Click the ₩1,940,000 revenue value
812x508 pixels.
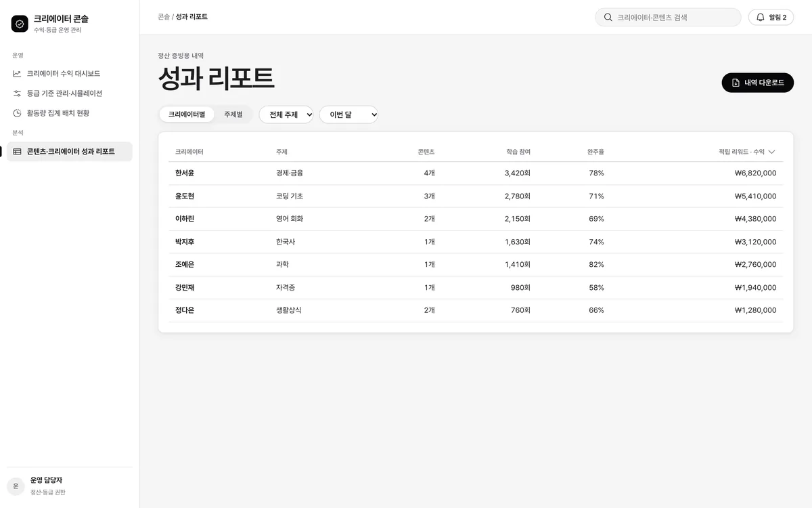point(755,287)
